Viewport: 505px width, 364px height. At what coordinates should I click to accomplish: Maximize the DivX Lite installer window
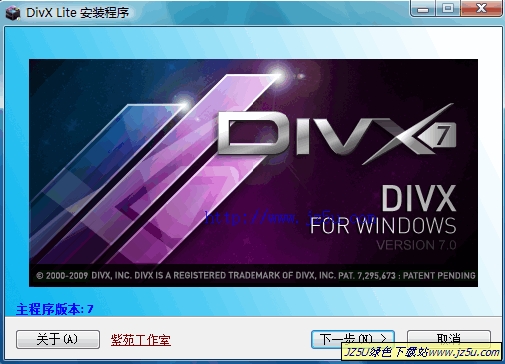448,9
